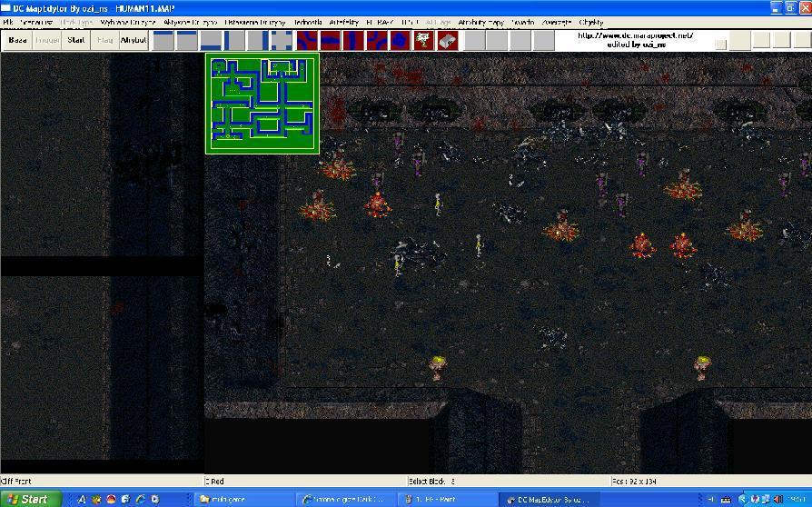Switch to the Internet Explorer taskbar window
812x507 pixels.
click(347, 499)
